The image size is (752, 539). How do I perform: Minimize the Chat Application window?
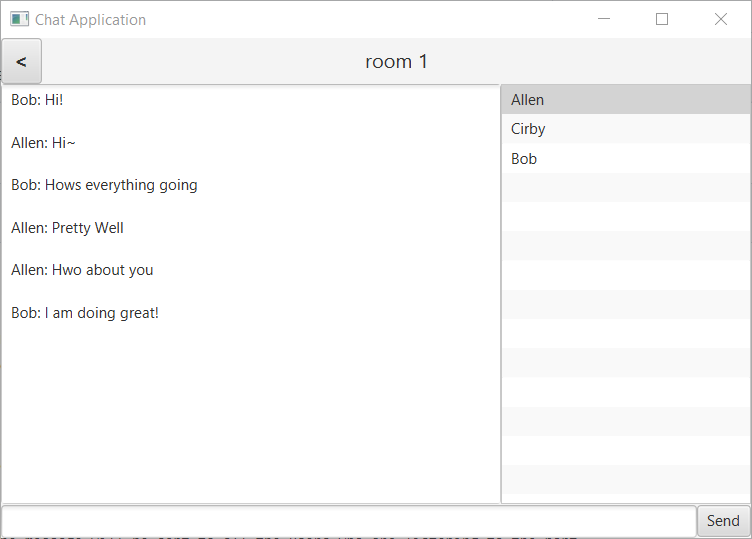click(604, 19)
